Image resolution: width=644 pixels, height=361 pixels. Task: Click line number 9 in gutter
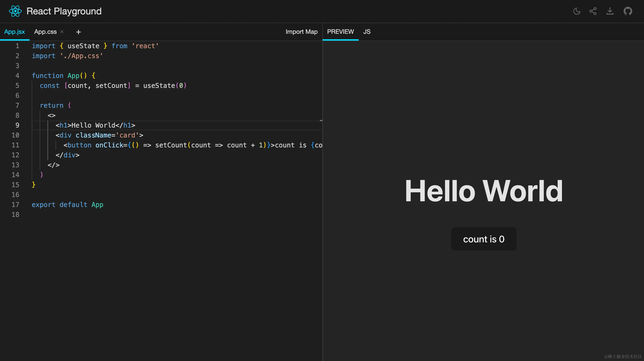17,125
